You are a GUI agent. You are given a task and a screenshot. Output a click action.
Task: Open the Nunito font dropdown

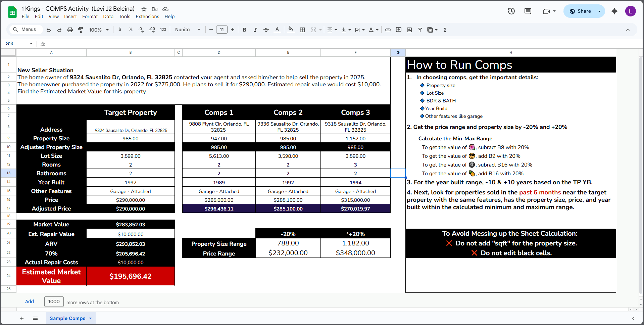[188, 30]
